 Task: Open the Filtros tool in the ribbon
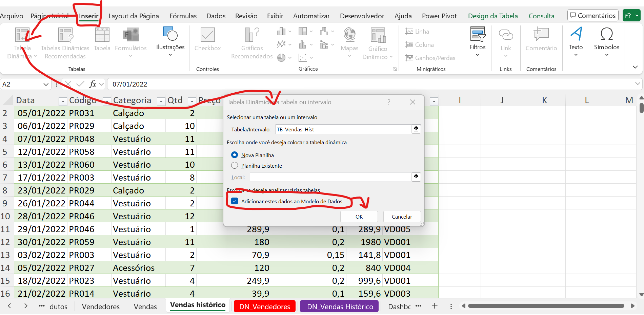477,35
